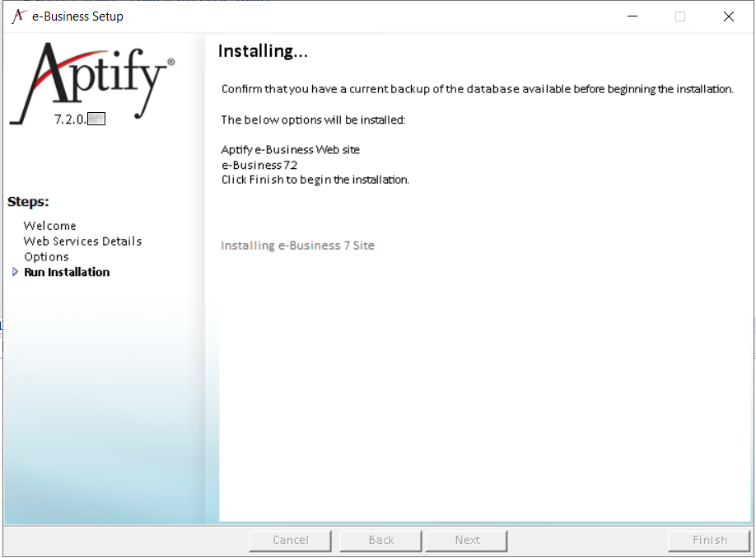Click the 'Click Finish to begin the installation.' text

coord(315,180)
